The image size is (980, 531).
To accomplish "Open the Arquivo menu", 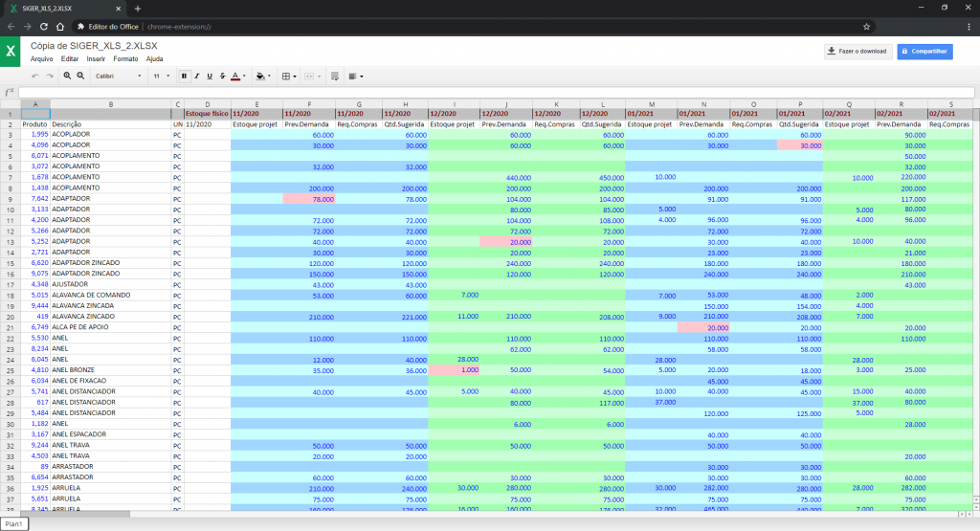I will click(x=42, y=58).
